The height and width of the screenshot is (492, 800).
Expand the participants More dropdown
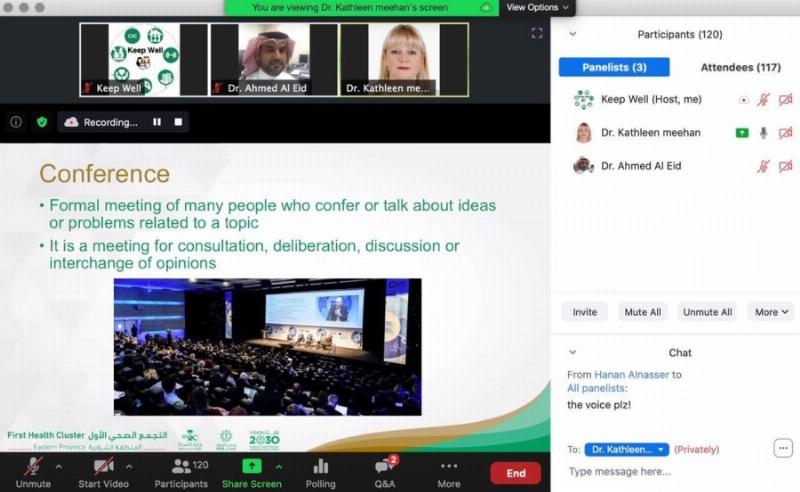[771, 312]
